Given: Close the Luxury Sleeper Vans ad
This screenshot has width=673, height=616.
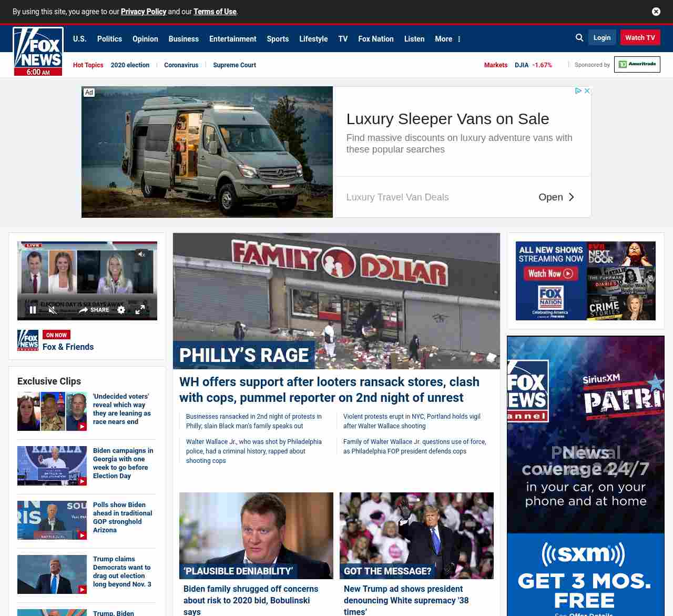Looking at the screenshot, I should 587,91.
